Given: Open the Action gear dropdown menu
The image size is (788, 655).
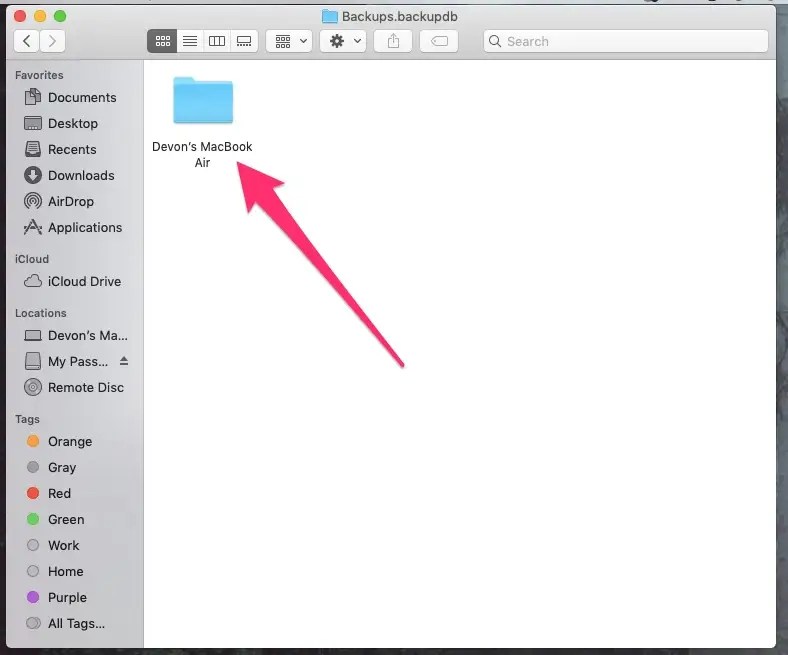Looking at the screenshot, I should pos(344,41).
